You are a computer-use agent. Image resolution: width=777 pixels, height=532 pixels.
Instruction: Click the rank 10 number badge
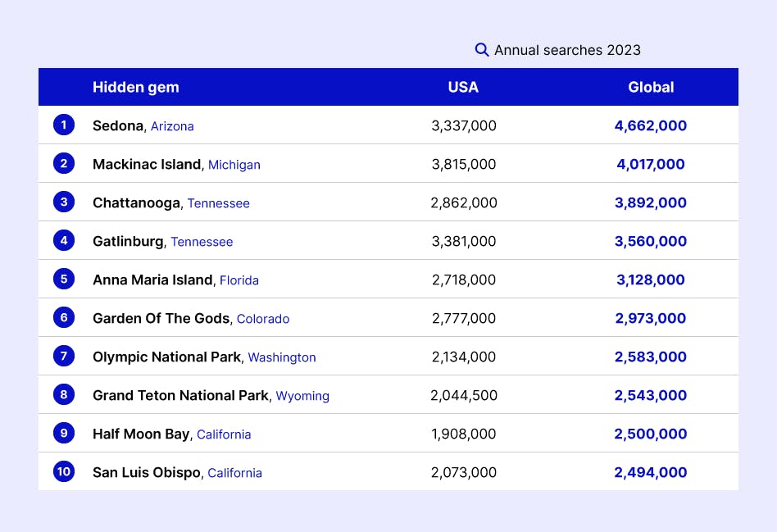tap(64, 472)
